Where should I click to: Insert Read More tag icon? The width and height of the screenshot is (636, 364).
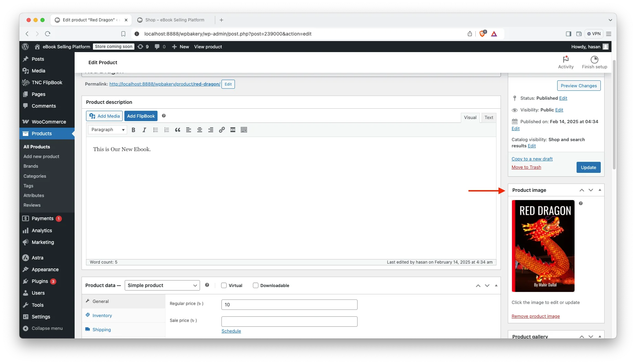[x=233, y=130]
